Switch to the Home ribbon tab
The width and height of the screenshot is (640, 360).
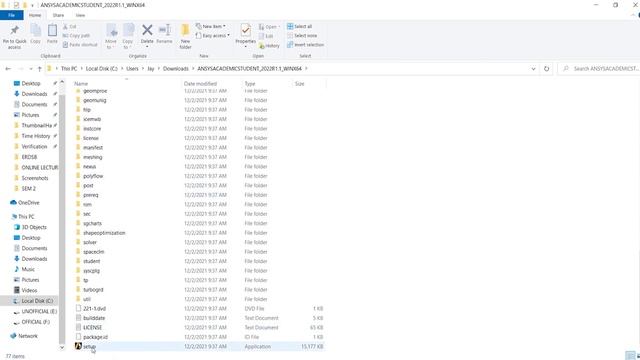[x=35, y=15]
